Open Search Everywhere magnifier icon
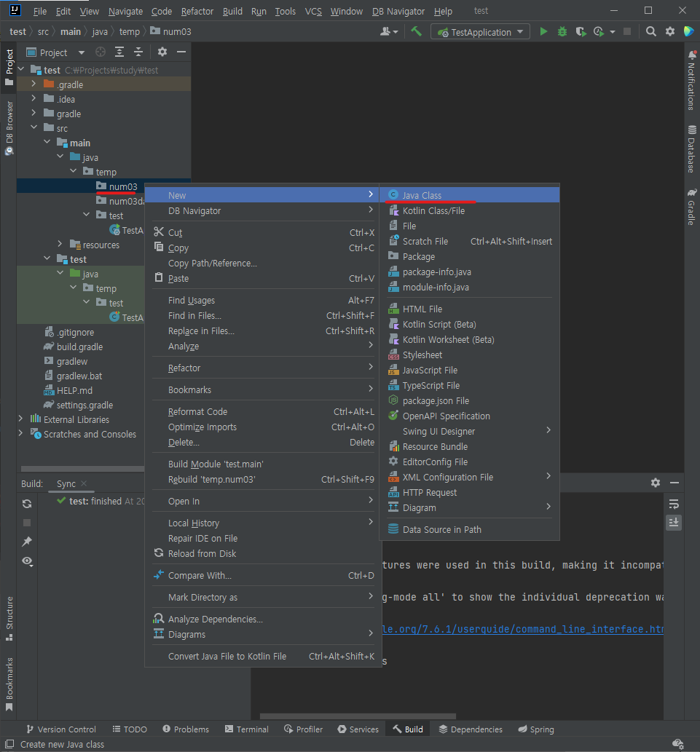 pos(650,31)
